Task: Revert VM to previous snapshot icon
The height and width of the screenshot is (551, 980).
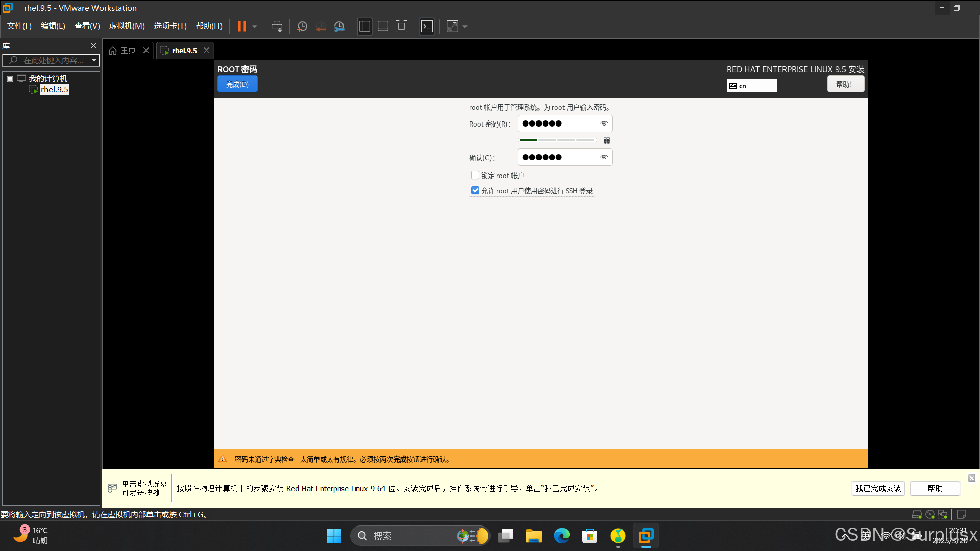Action: 321,27
